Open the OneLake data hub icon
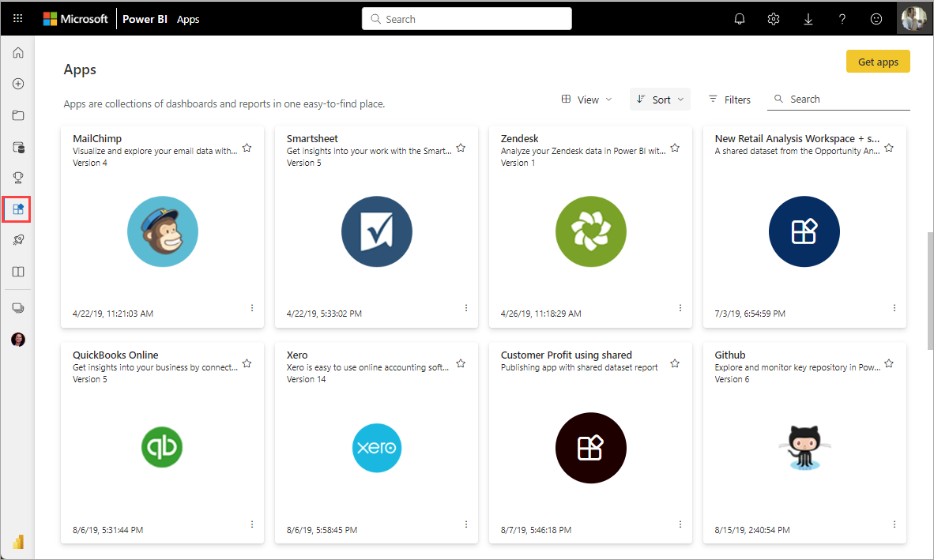This screenshot has height=560, width=934. coord(17,147)
